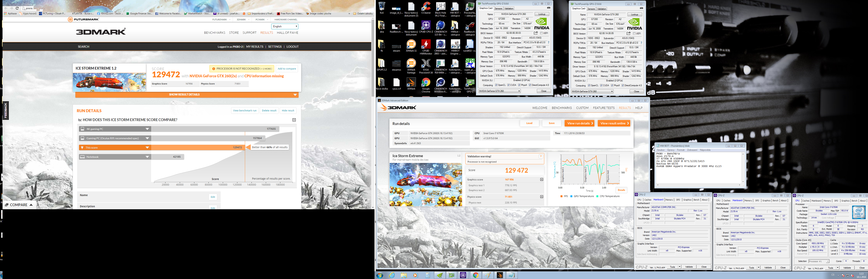Toggle OpenCL checkbox in right GPU-Z window

click(589, 85)
